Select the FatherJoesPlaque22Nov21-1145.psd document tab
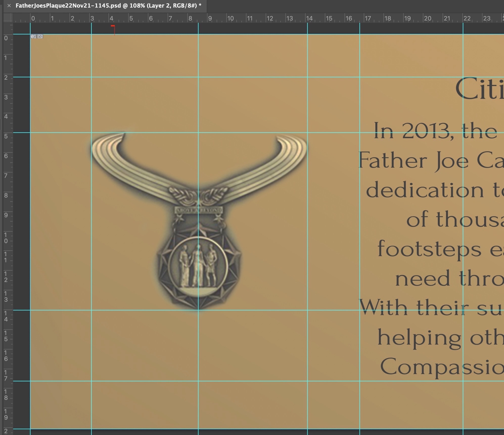 click(108, 6)
